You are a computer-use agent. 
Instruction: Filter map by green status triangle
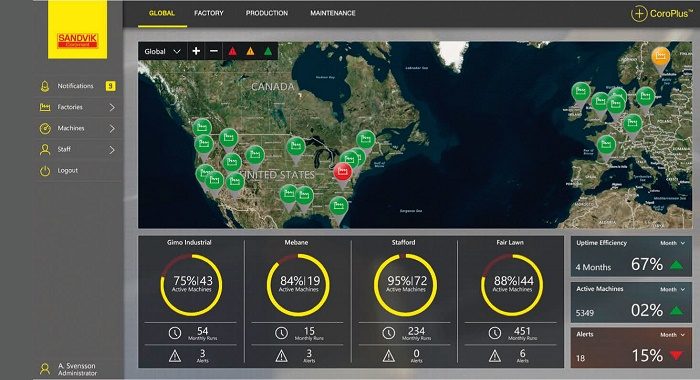(268, 51)
